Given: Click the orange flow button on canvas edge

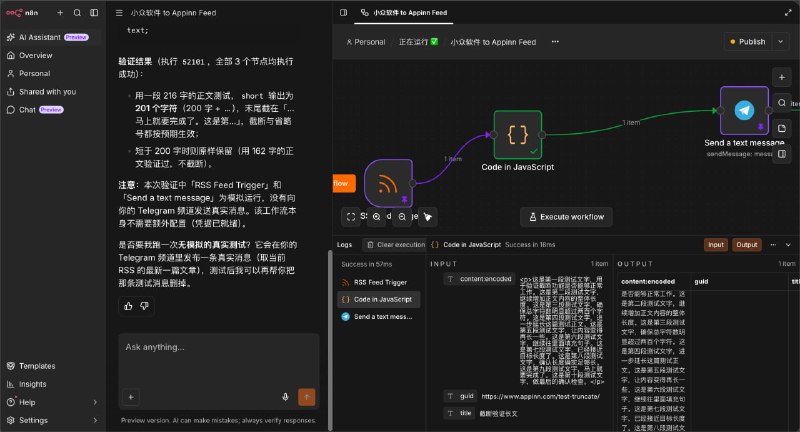Looking at the screenshot, I should click(x=343, y=183).
